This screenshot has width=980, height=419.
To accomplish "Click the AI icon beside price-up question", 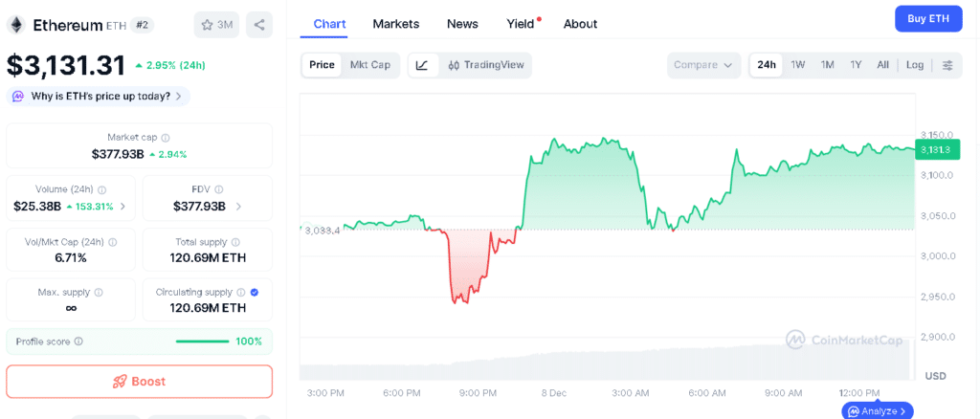I will click(19, 97).
